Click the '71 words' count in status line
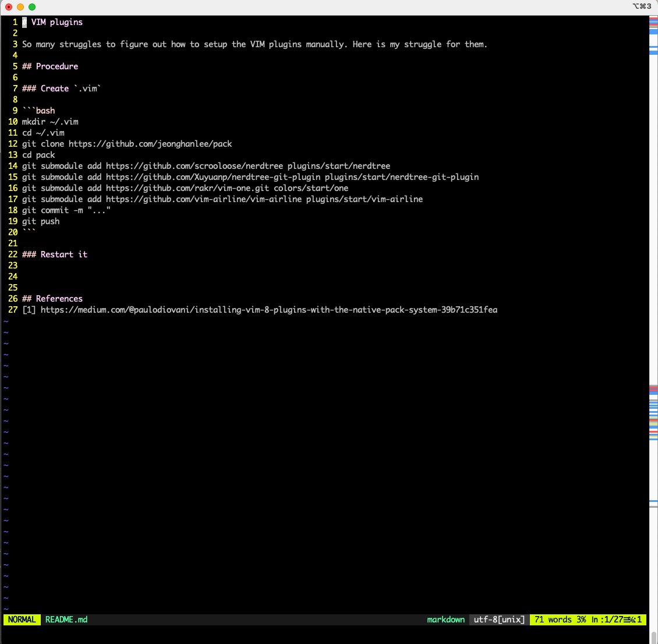 553,620
